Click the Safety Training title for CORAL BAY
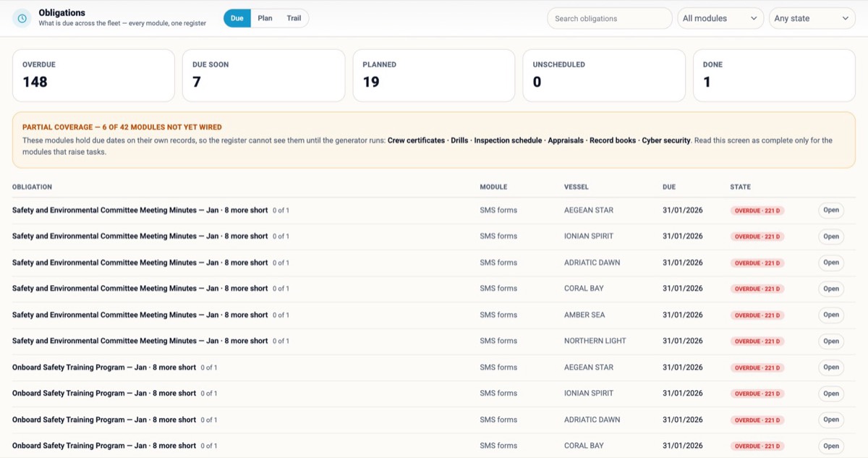This screenshot has height=458, width=868. tap(104, 446)
